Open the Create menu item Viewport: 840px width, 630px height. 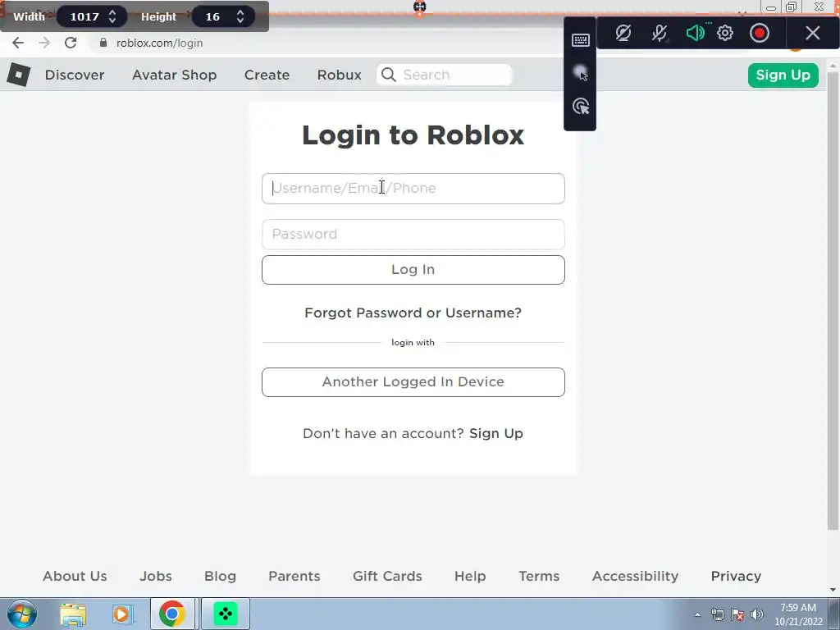point(267,75)
